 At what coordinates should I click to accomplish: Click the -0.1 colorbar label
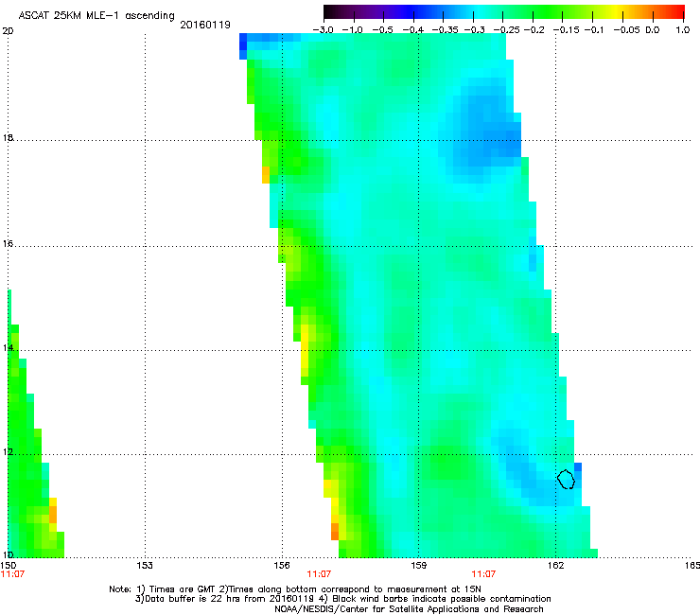click(594, 30)
